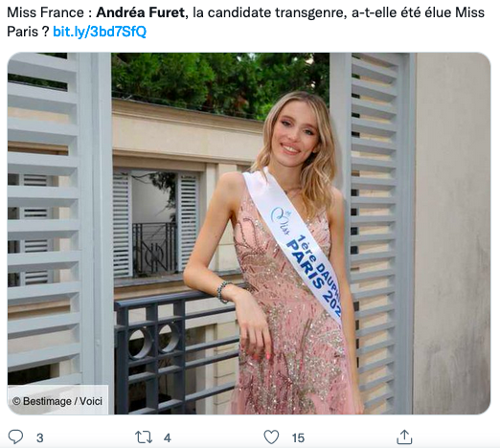Click the background window in photo
The height and width of the screenshot is (448, 500).
click(154, 225)
